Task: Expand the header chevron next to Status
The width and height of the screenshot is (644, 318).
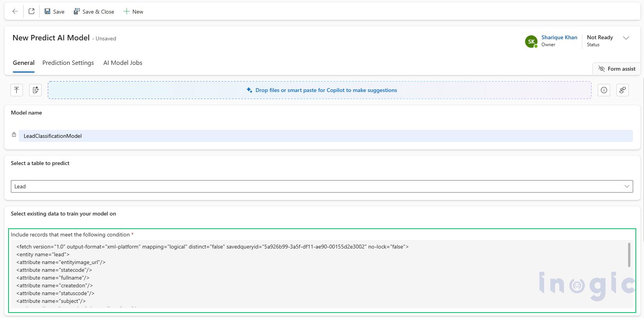Action: pos(626,38)
